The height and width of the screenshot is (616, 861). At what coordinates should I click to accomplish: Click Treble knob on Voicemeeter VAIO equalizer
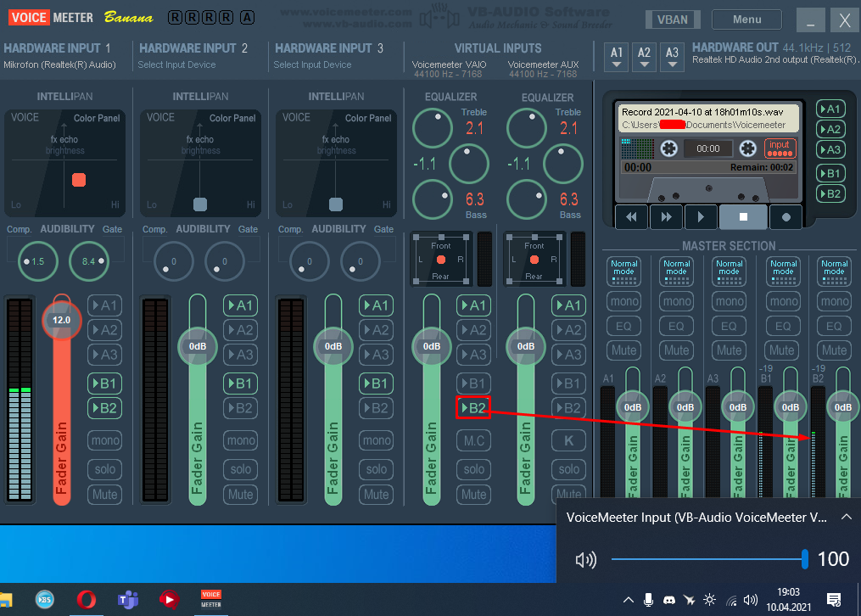[433, 128]
